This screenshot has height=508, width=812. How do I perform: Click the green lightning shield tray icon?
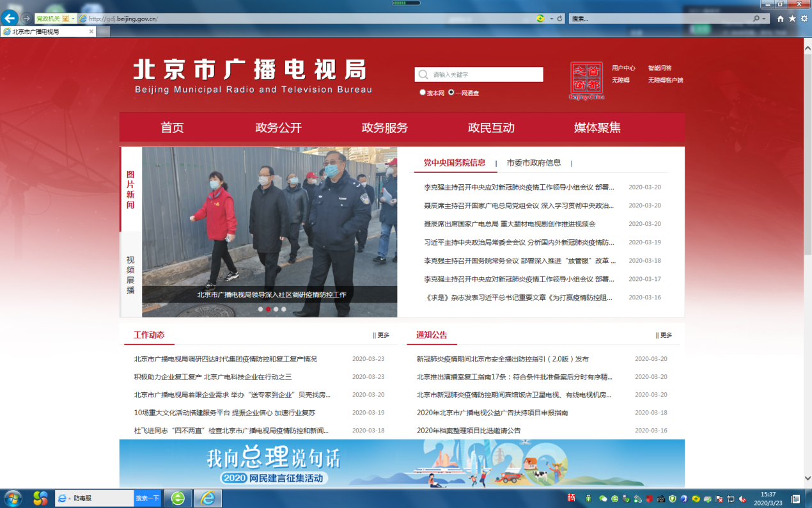point(673,498)
